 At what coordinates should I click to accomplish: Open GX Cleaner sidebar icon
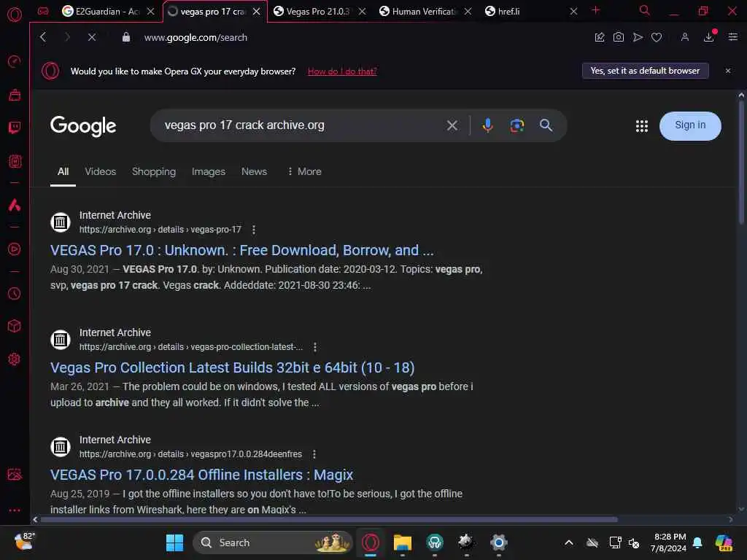[15, 95]
